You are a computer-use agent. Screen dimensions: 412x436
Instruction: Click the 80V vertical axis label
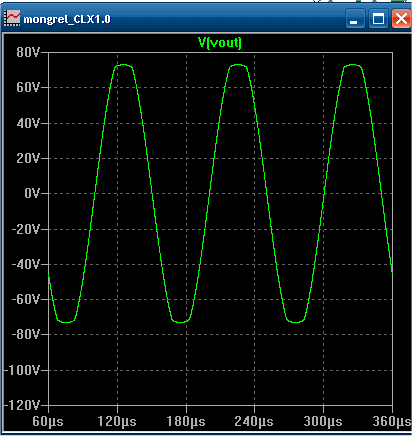tap(28, 52)
